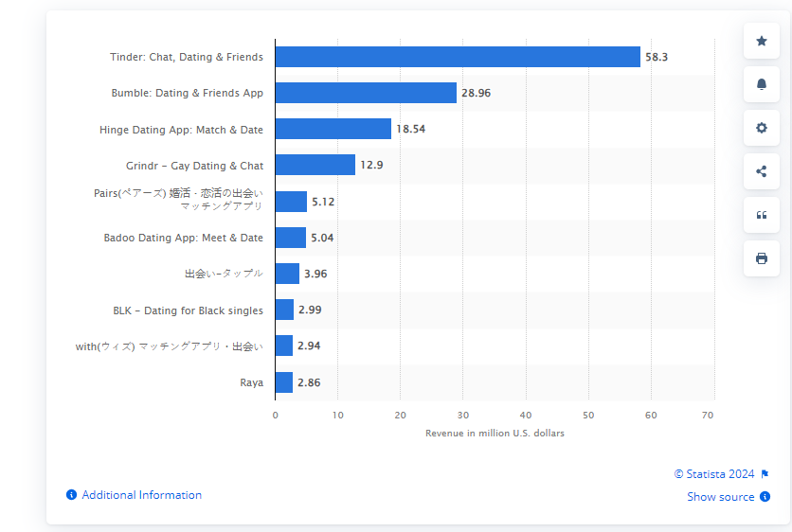This screenshot has height=532, width=792.
Task: Click the 'Raya' axis label
Action: coord(252,382)
